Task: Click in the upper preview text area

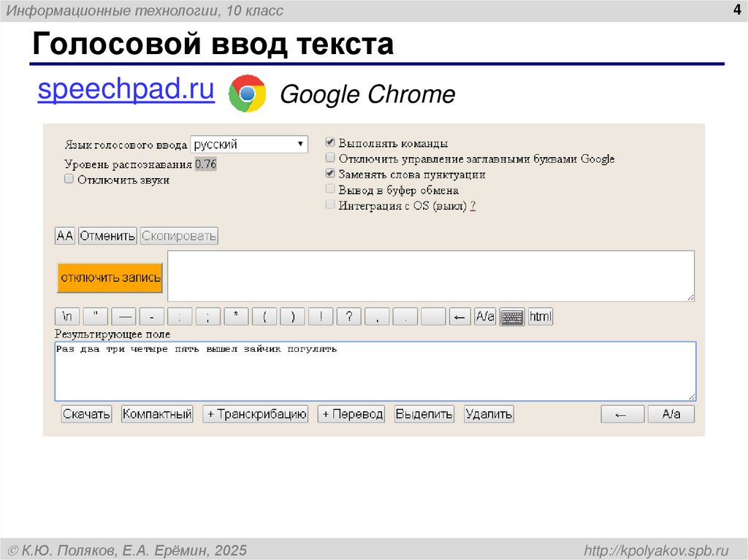Action: [431, 276]
